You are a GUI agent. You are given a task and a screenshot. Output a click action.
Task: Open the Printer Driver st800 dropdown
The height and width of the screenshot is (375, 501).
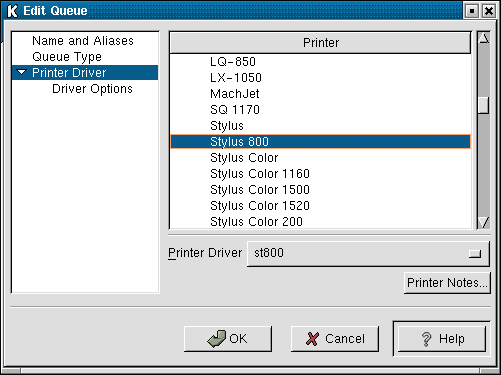click(368, 254)
